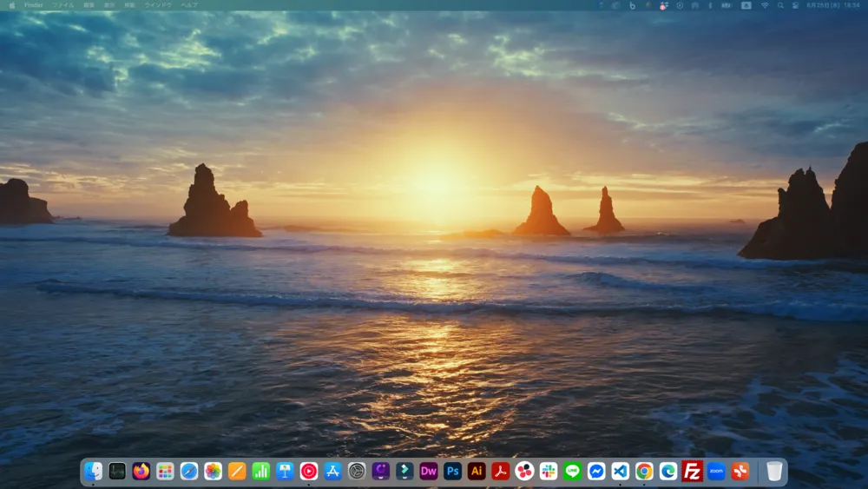The width and height of the screenshot is (868, 489).
Task: Expand the ウインドウ menu
Action: point(158,5)
